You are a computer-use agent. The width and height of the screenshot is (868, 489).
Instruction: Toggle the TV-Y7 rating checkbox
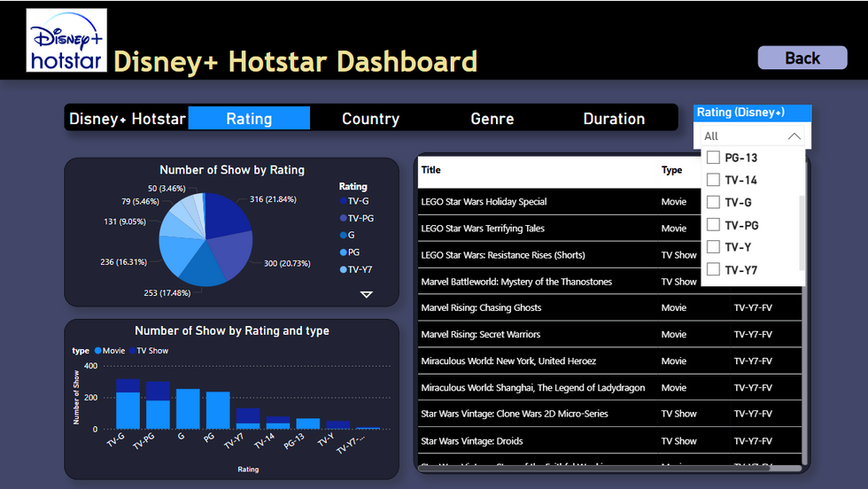tap(714, 269)
